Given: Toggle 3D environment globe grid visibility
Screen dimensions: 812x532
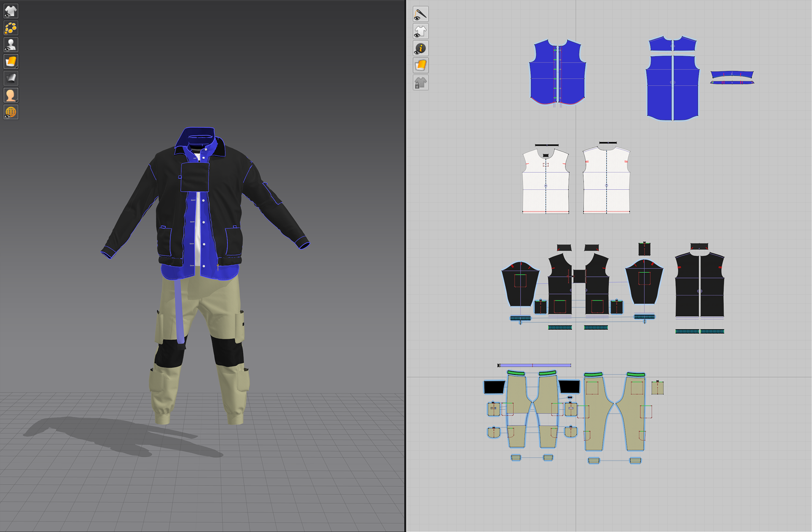Looking at the screenshot, I should [x=11, y=112].
